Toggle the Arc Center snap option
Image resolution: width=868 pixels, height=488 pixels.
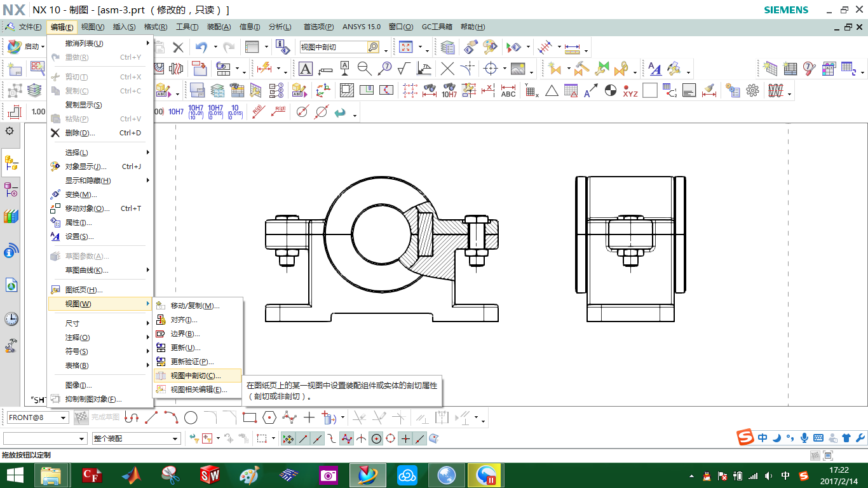point(376,438)
